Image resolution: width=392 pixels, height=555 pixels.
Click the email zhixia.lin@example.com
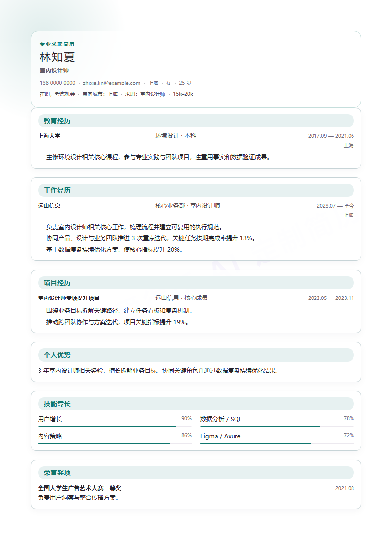112,83
